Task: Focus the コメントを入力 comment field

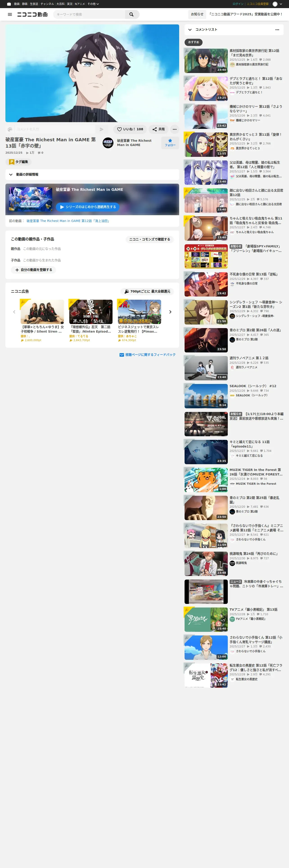Action: tap(55, 129)
